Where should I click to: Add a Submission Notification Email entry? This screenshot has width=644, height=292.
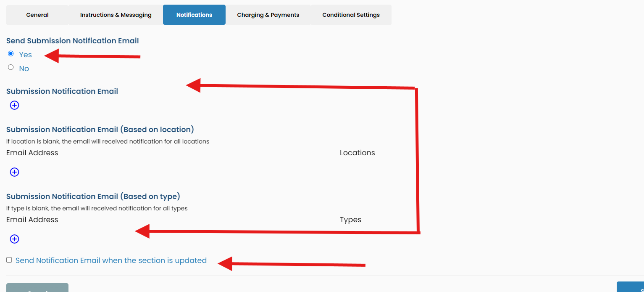pyautogui.click(x=14, y=105)
